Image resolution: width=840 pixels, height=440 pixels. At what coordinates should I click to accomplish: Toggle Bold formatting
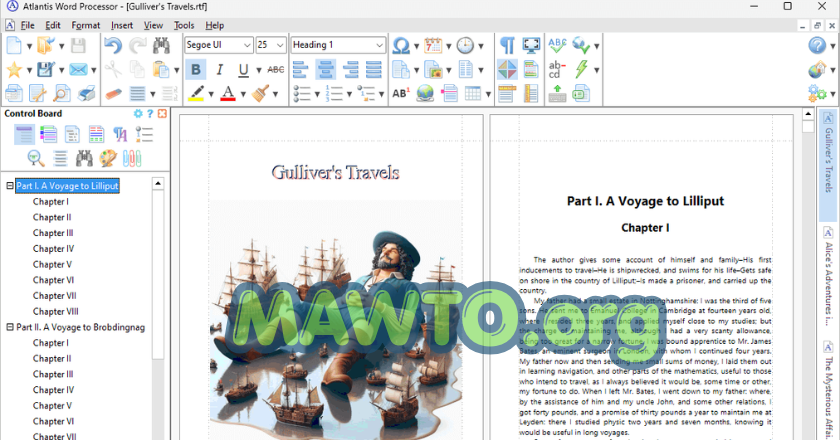[x=196, y=70]
